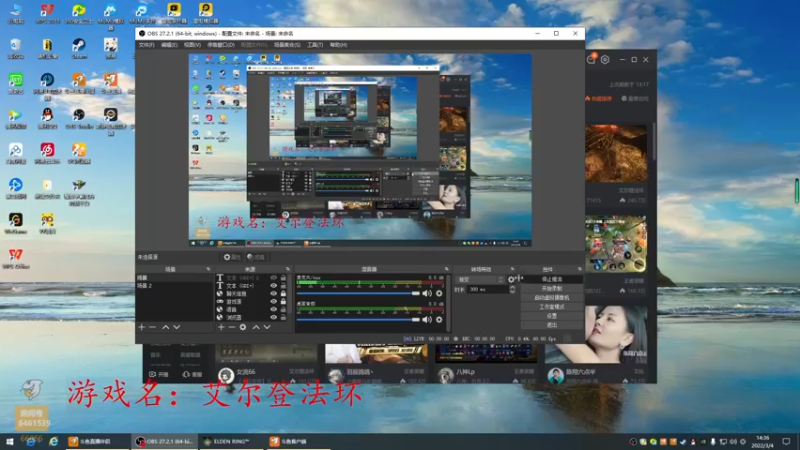Open the Steam desktop icon

[79, 49]
